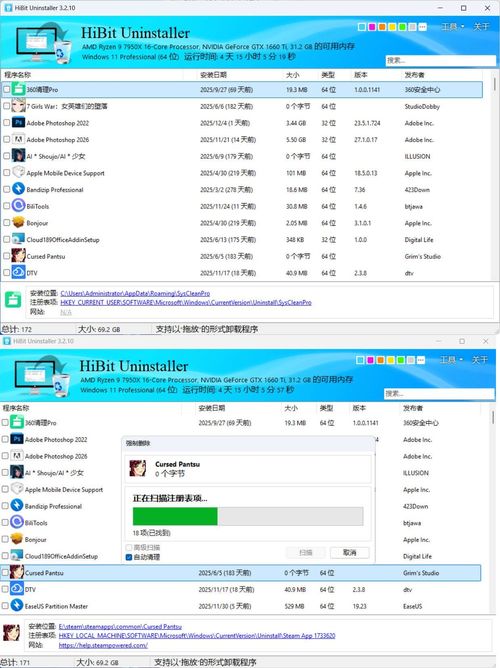Tick Cursed Pantsu checkbox in bottom window

pos(5,573)
